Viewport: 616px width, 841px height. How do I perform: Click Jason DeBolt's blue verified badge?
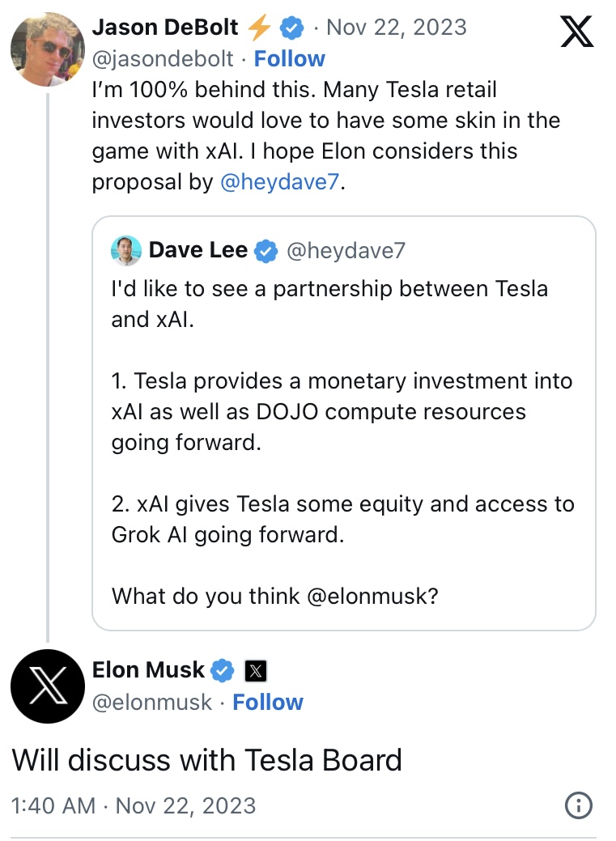coord(291,28)
